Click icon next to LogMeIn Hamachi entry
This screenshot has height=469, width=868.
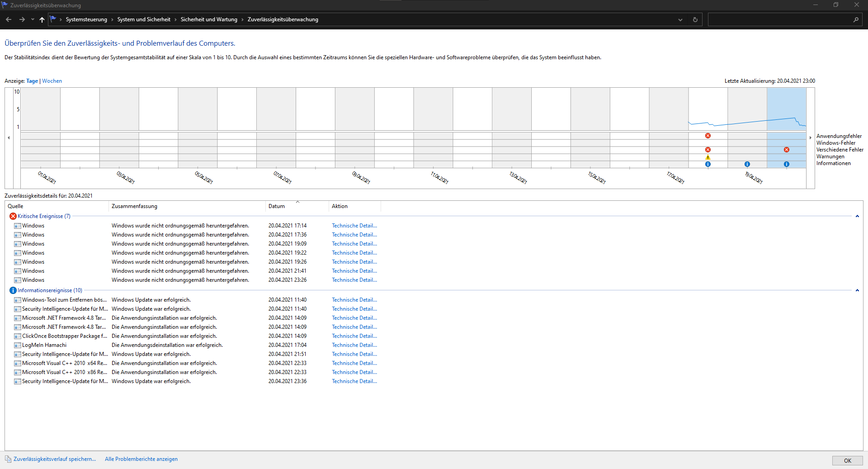coord(18,345)
